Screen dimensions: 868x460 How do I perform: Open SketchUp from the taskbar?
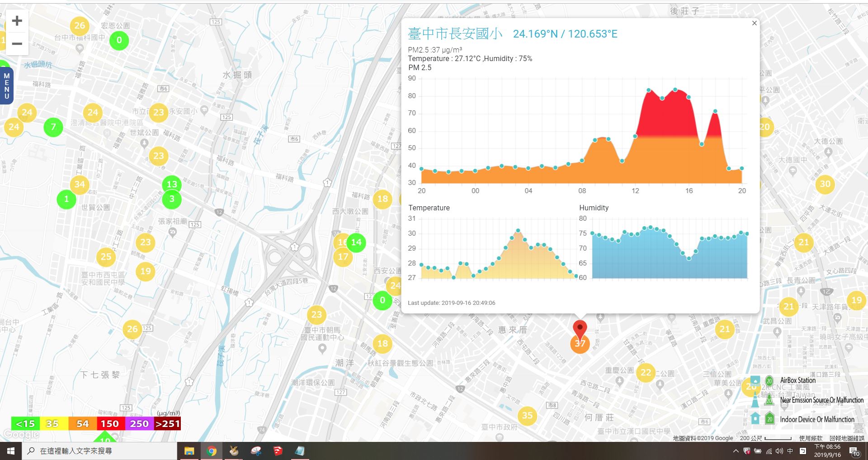278,451
